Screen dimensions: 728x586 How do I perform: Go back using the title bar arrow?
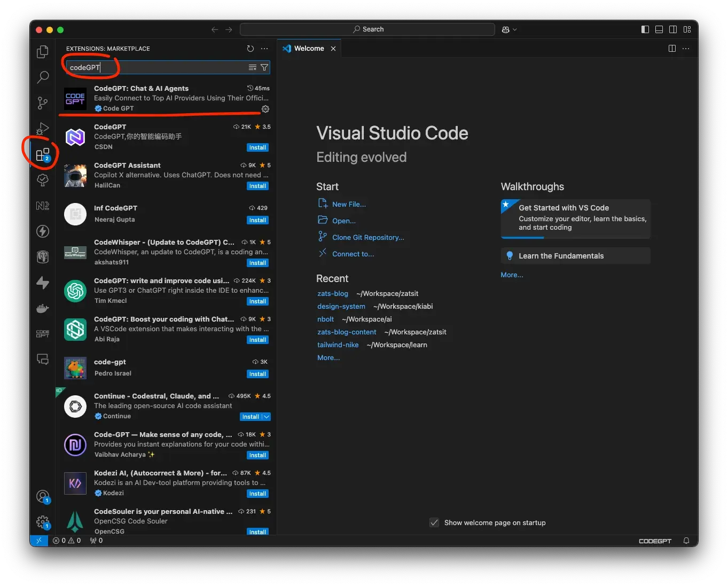click(x=215, y=30)
